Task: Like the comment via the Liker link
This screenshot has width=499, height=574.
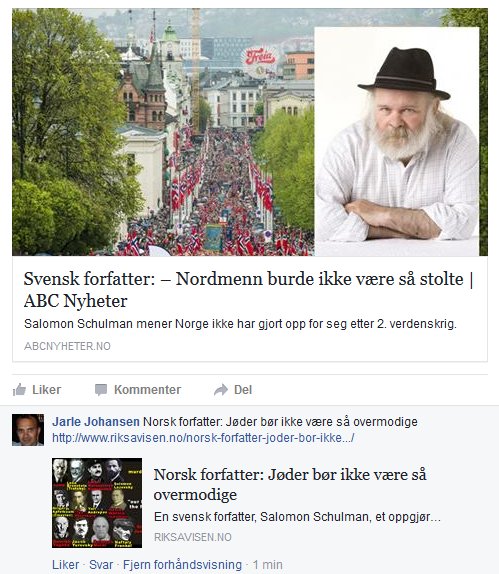Action: (x=66, y=565)
